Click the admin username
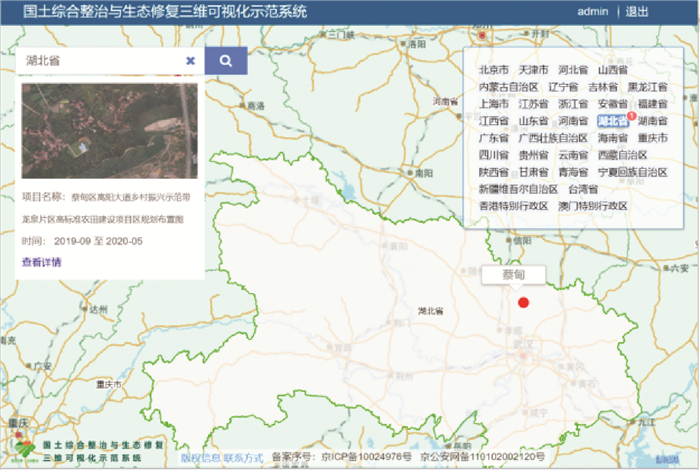This screenshot has height=470, width=700. click(x=592, y=12)
